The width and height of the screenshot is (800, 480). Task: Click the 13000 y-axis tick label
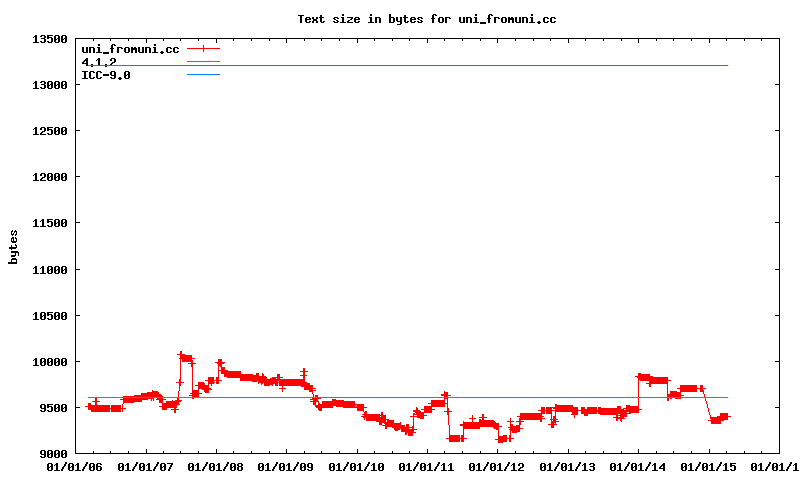tap(49, 85)
